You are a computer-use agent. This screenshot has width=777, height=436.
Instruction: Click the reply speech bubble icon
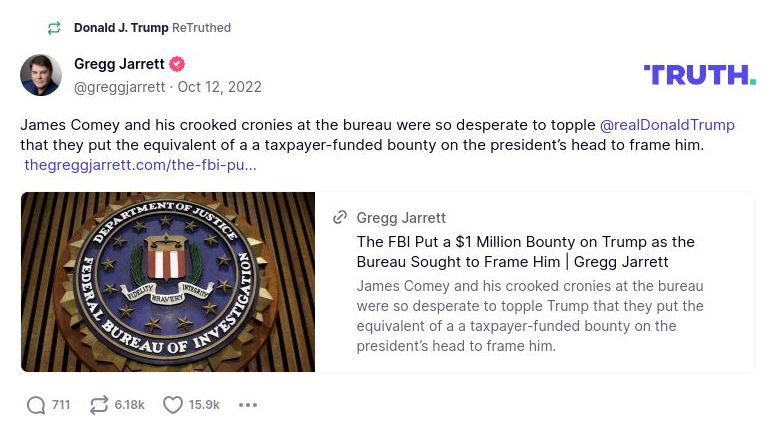(x=36, y=405)
